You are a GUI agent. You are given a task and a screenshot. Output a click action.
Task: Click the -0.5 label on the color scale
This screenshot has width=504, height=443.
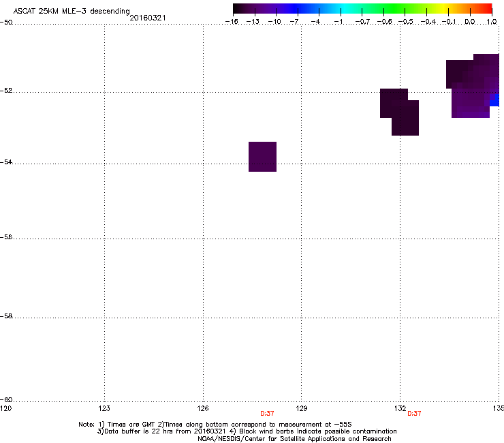pos(406,22)
